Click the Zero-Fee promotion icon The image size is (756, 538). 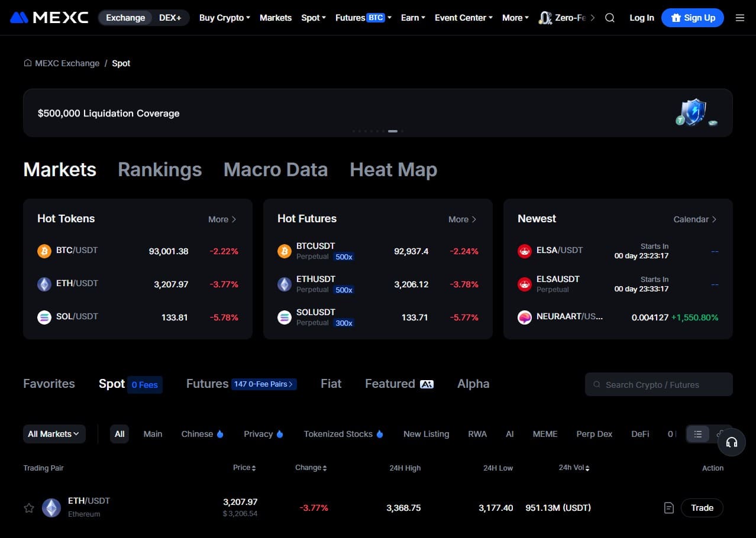[545, 18]
